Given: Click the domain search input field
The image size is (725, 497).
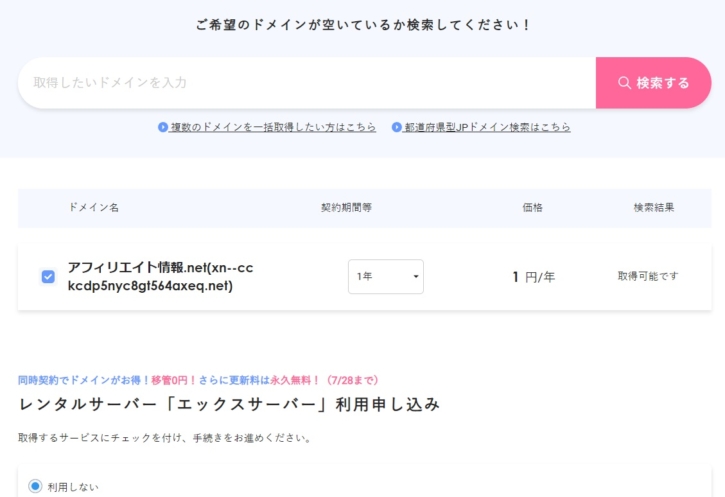Looking at the screenshot, I should pyautogui.click(x=307, y=83).
